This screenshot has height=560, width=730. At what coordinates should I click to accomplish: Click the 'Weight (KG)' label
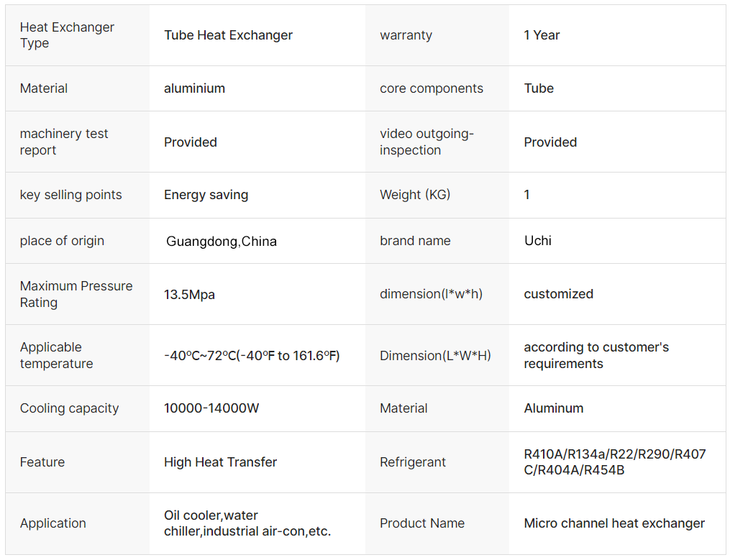point(415,195)
